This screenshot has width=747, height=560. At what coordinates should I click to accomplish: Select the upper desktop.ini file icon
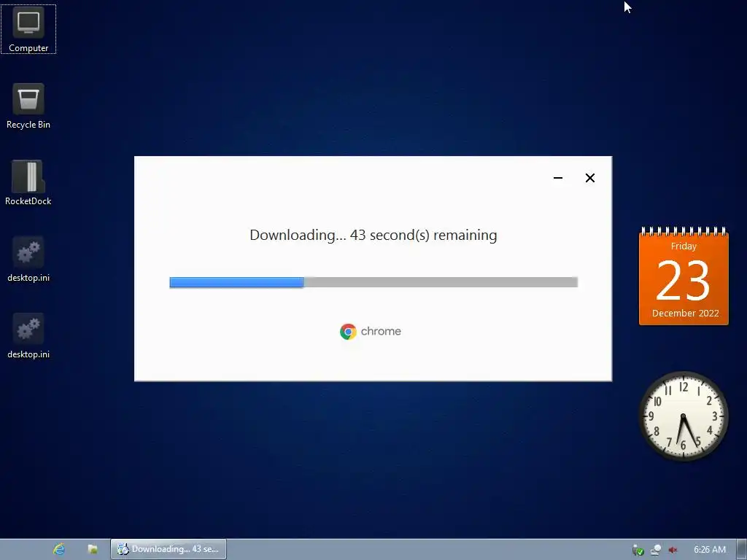coord(28,259)
